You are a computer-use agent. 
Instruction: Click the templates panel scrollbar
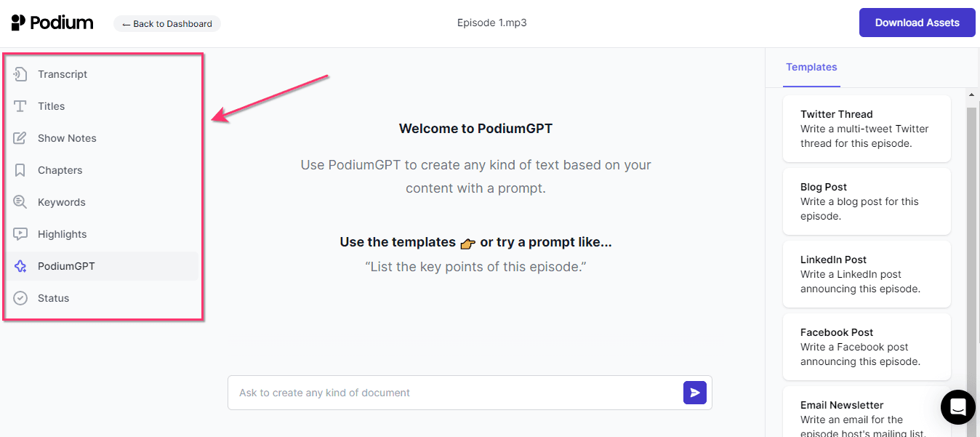point(972,218)
